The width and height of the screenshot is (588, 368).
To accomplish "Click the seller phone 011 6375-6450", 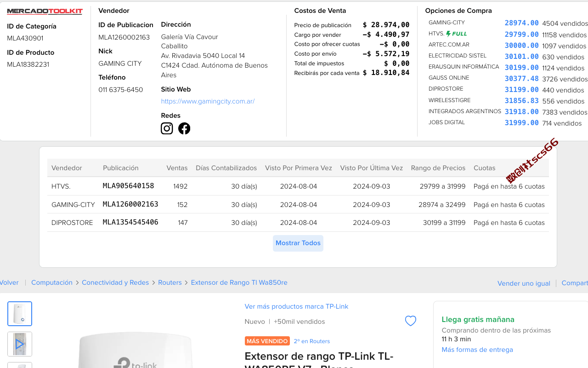I will [121, 90].
